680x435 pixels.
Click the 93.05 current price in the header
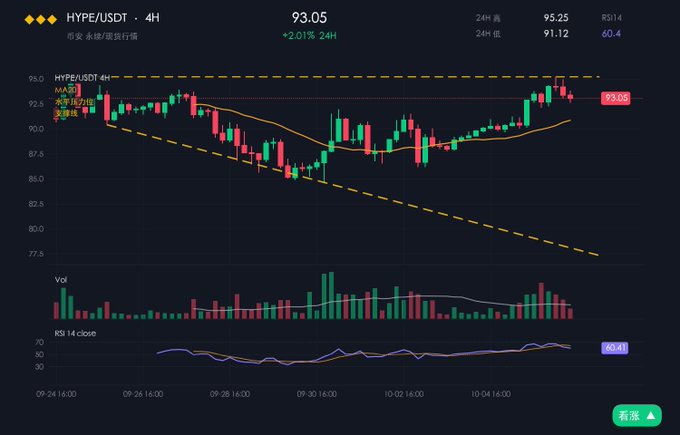(309, 18)
